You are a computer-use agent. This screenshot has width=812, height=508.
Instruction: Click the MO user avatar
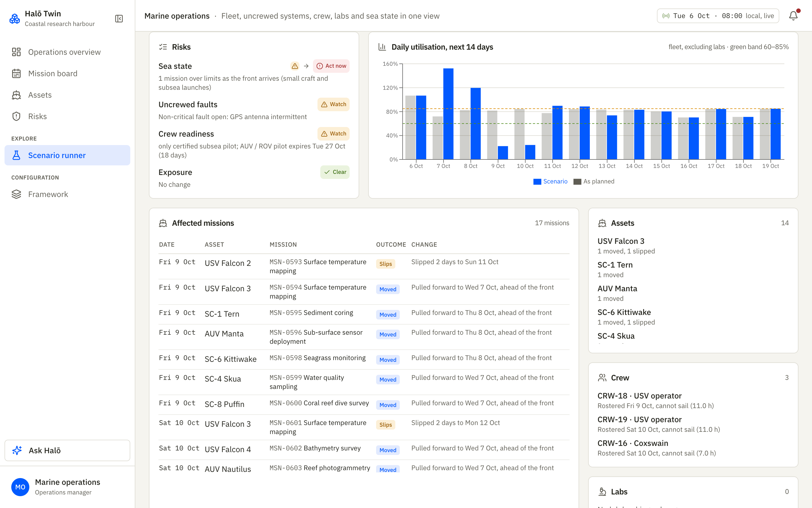click(20, 487)
